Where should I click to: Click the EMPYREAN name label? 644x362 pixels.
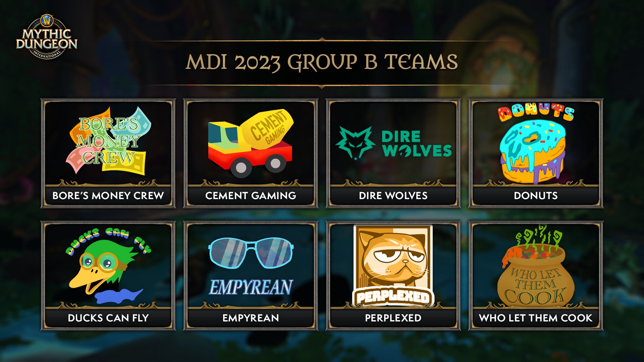tap(251, 318)
